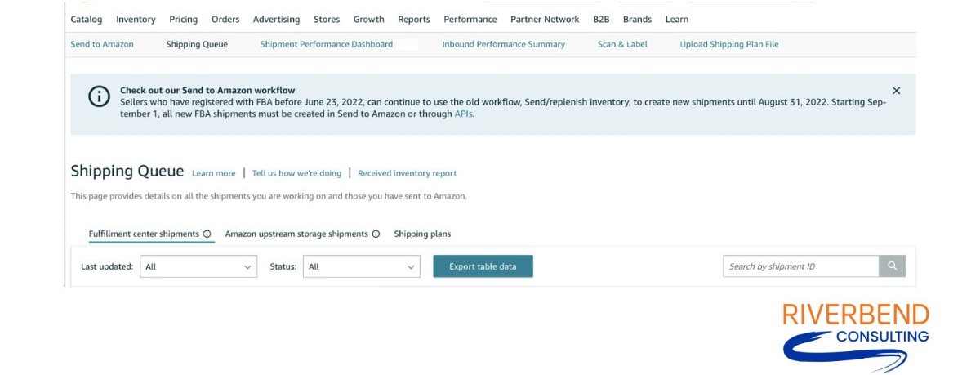Viewport: 980px width, 375px height.
Task: Click info icon beside Amazon upstream storage shipments
Action: coord(376,234)
